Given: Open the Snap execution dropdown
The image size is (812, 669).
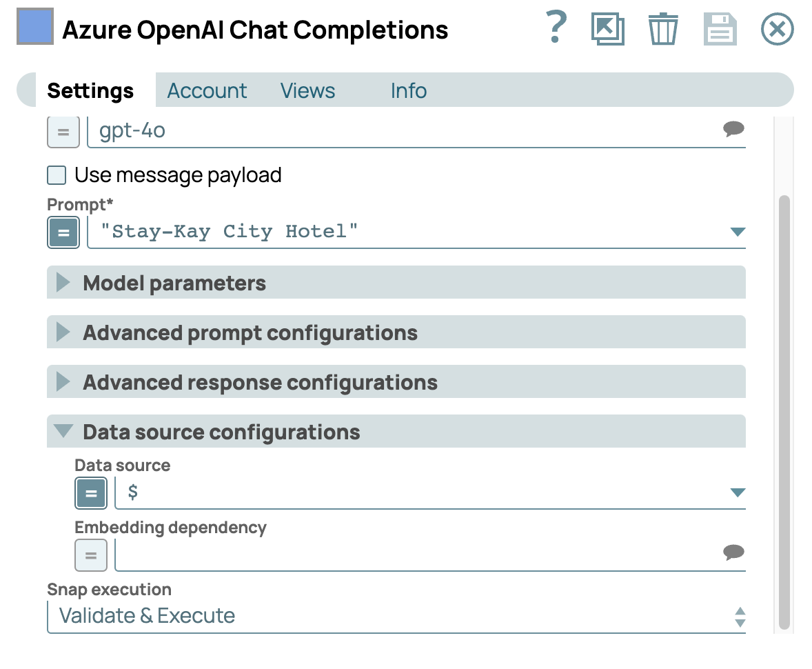Looking at the screenshot, I should click(x=396, y=616).
